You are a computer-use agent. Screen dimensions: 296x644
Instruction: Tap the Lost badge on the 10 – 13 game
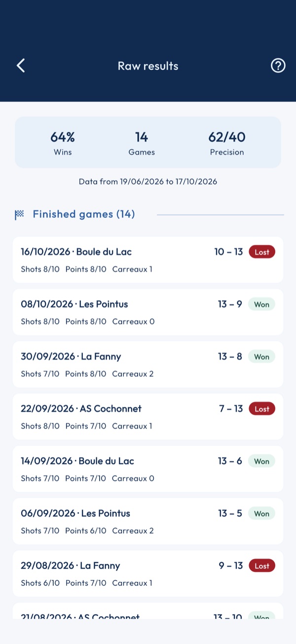tap(262, 252)
